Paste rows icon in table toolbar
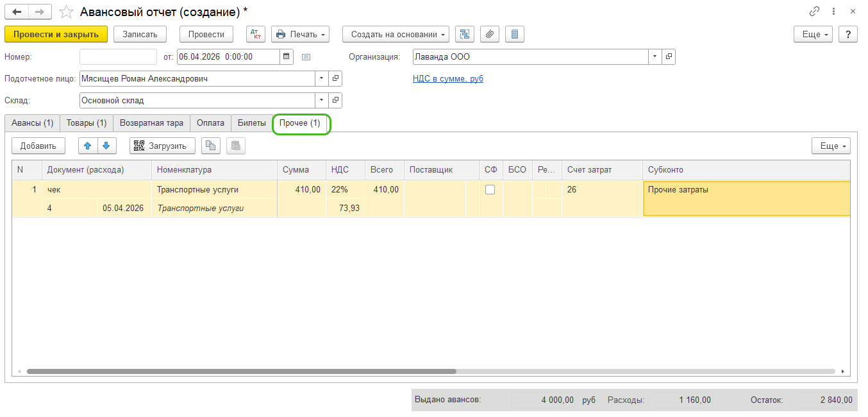The height and width of the screenshot is (417, 868). pyautogui.click(x=236, y=146)
